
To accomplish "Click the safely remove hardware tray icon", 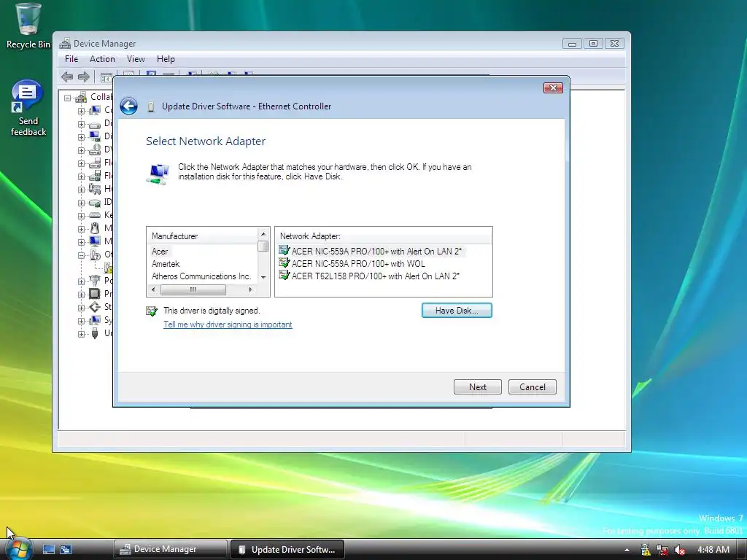I will (645, 550).
